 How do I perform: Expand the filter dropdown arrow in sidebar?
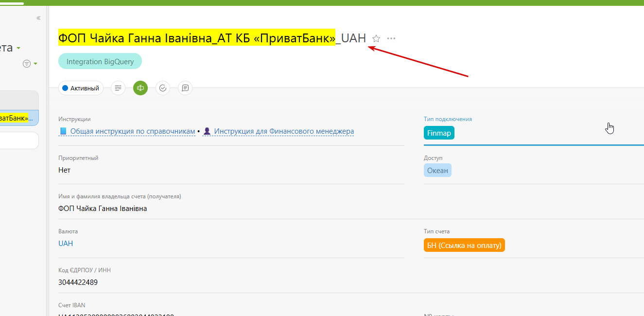35,64
